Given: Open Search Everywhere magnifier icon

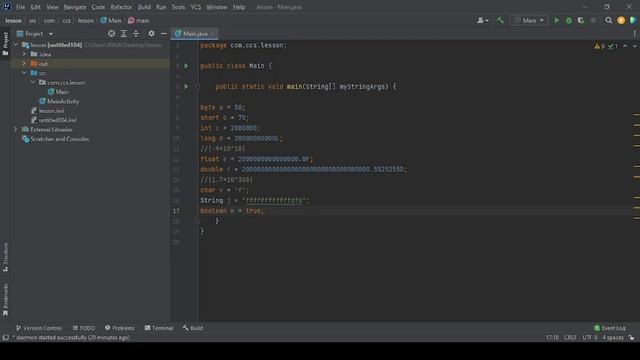Looking at the screenshot, I should click(x=609, y=20).
